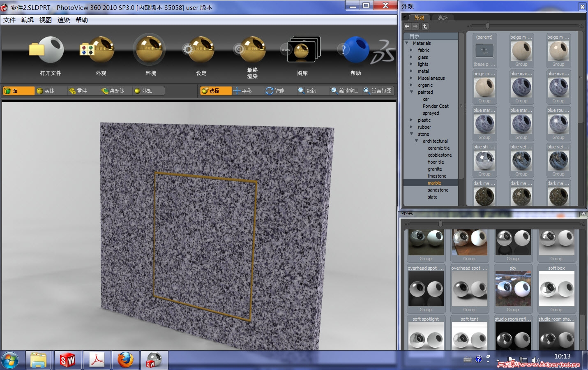Open SolidWorks from the Windows taskbar
This screenshot has width=588, height=370.
point(68,361)
